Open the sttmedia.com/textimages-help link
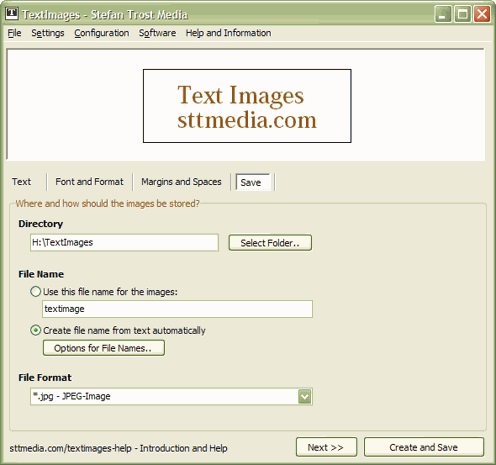Viewport: 496px width, 465px height. (x=118, y=448)
